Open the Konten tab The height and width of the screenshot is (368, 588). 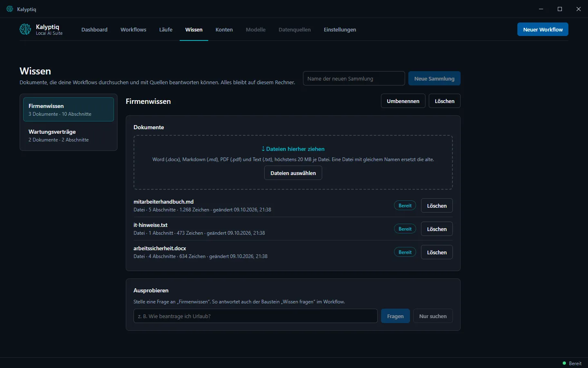click(x=224, y=29)
